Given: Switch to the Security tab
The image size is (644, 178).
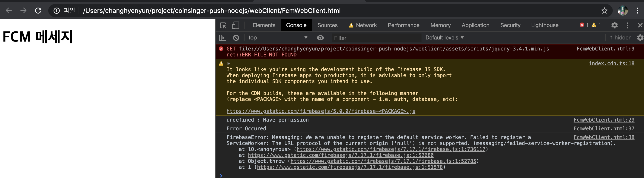Looking at the screenshot, I should (510, 25).
